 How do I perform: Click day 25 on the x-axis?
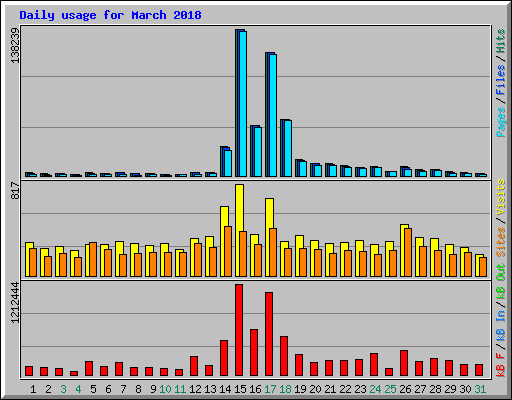point(390,389)
